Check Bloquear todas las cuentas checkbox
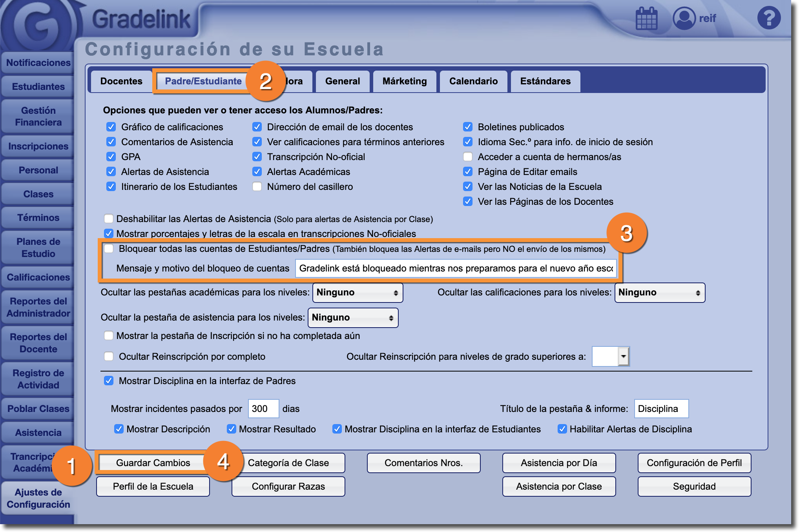 tap(109, 249)
